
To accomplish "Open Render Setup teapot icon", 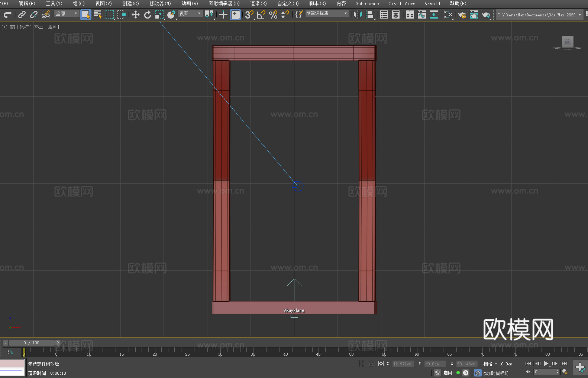I will [462, 14].
